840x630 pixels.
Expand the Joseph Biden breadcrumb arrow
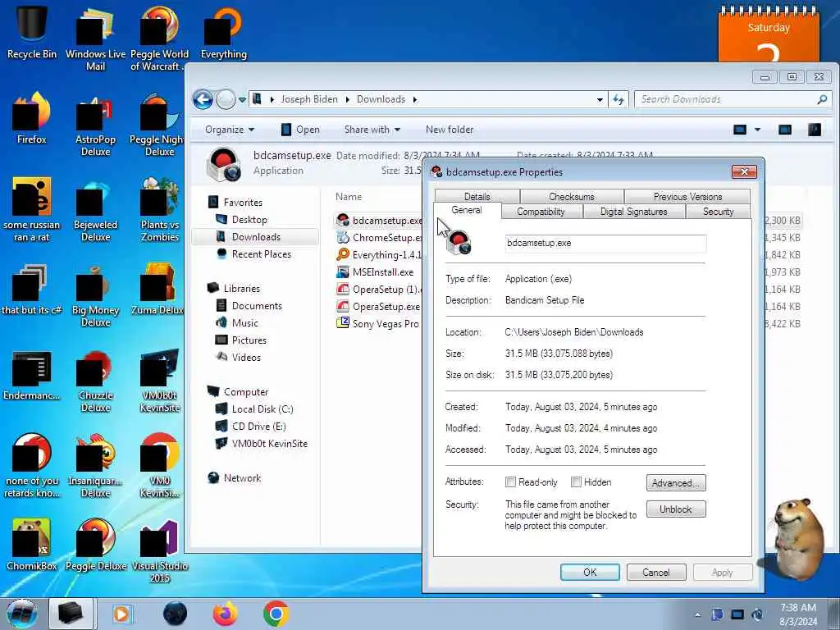348,99
